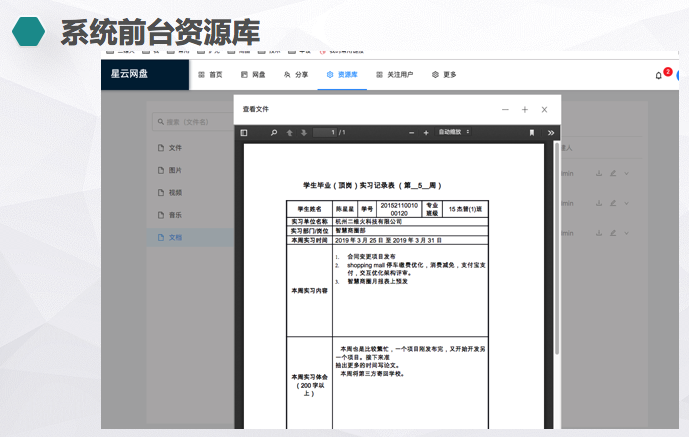Focus the 搜索 (文件名) search field
689x437 pixels.
(193, 122)
